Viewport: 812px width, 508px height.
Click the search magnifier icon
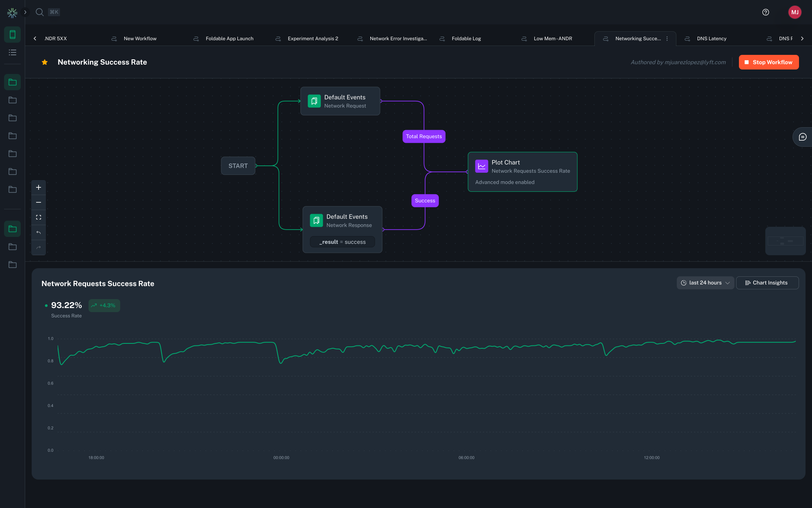click(39, 12)
